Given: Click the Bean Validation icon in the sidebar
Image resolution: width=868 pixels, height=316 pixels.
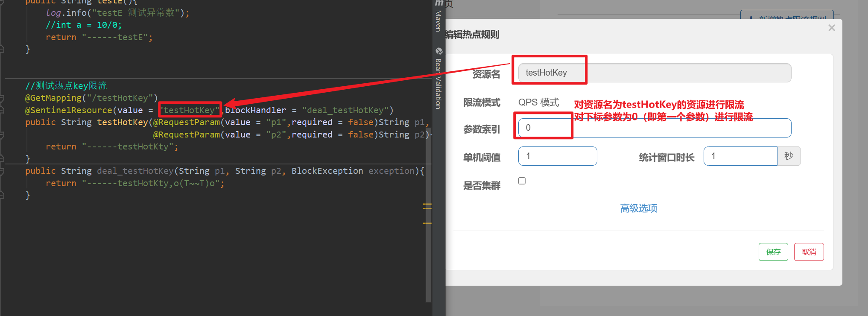Looking at the screenshot, I should [438, 51].
